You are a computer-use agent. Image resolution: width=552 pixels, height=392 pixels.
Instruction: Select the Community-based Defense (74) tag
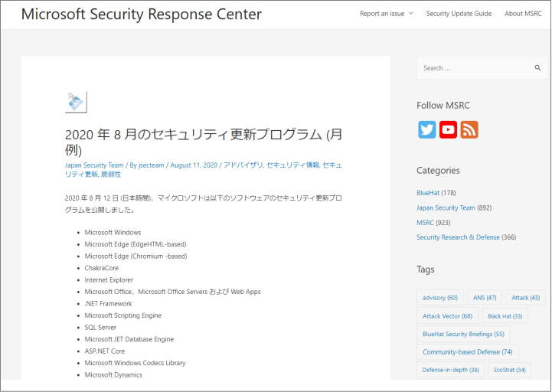(x=467, y=352)
